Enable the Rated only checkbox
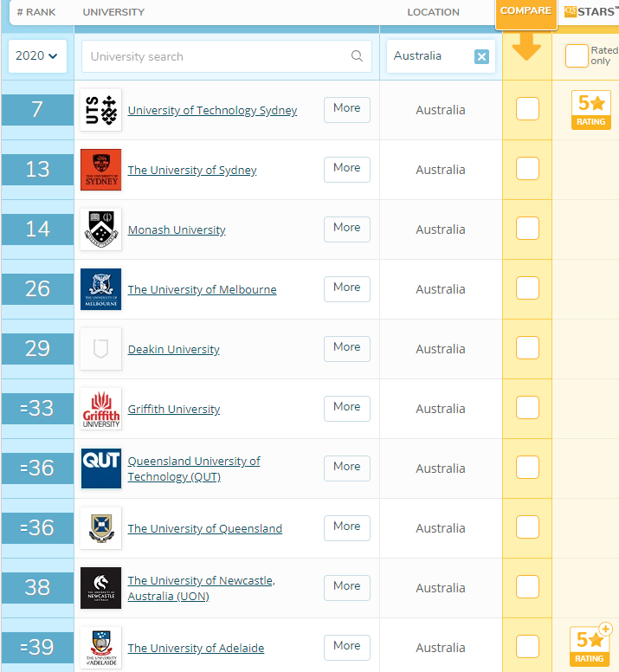 click(577, 56)
